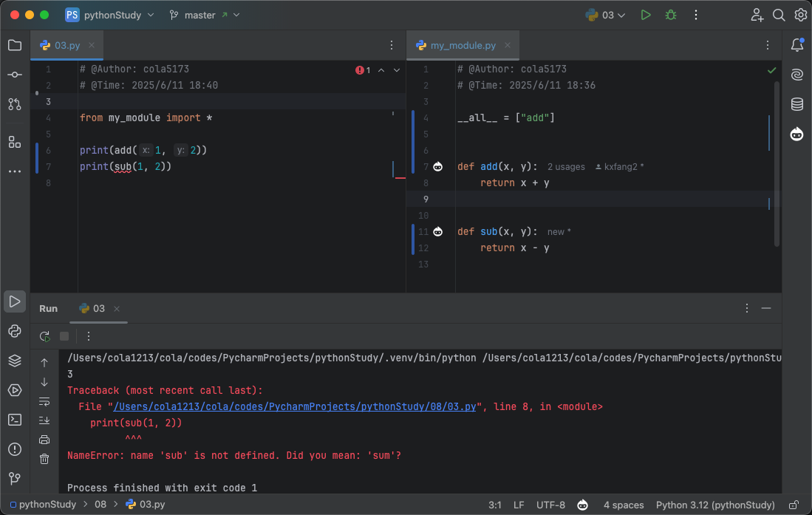Clear all console output trash icon

click(44, 459)
